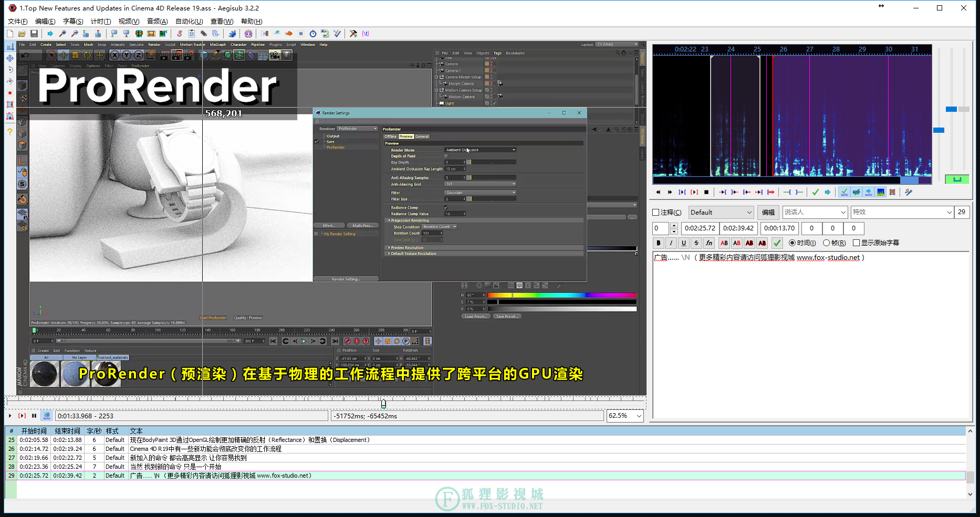The image size is (980, 517).
Task: Open a subtitle file via folder icon
Action: click(x=22, y=34)
